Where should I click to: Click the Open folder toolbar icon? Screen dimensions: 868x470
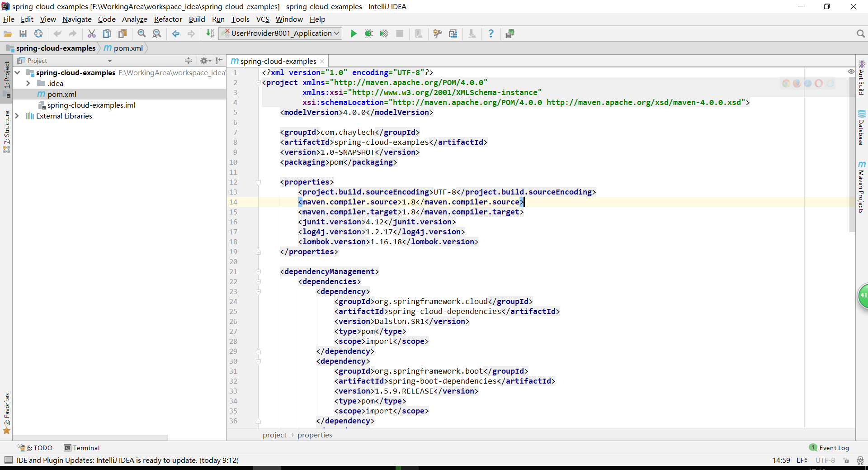click(x=8, y=33)
